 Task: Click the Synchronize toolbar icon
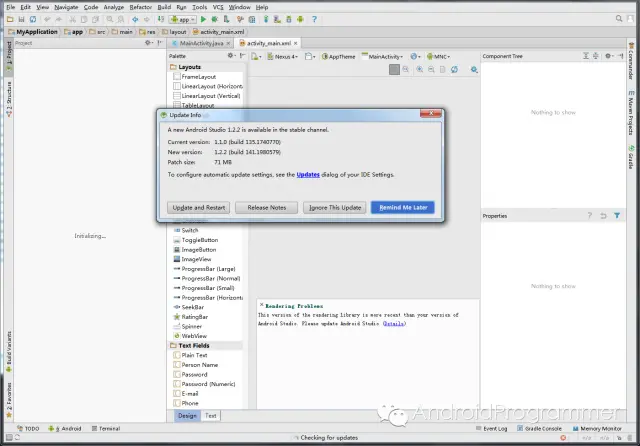(33, 19)
